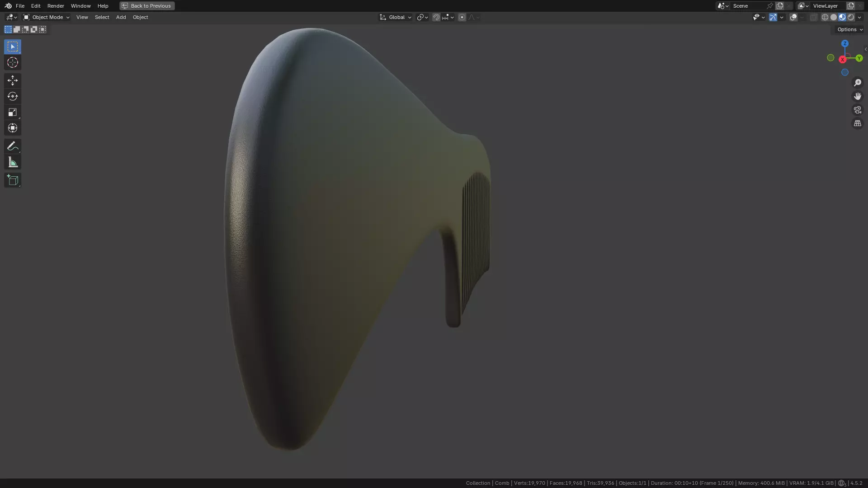The image size is (868, 488).
Task: Select the Scale tool
Action: click(12, 112)
